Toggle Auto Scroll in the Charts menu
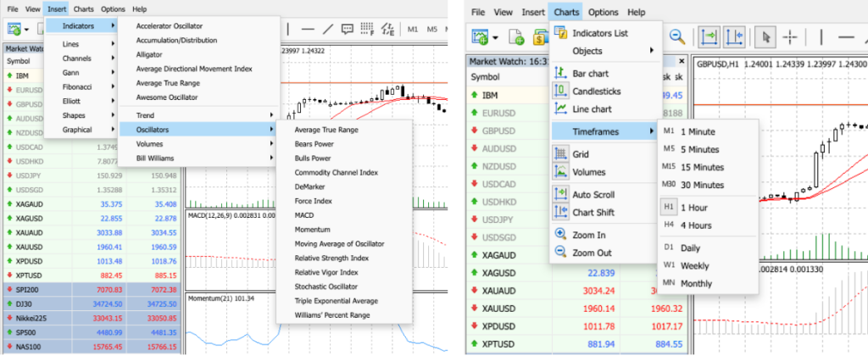Viewport: 868px width, 356px height. coord(593,194)
